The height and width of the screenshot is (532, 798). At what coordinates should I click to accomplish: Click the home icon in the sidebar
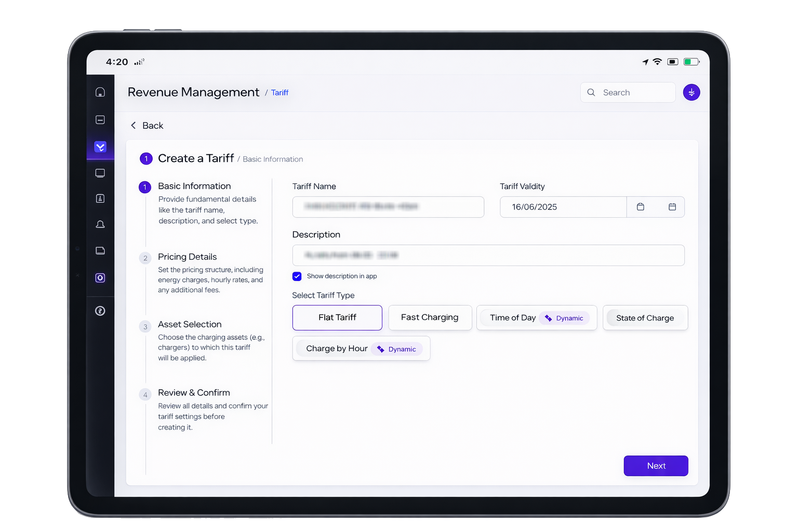pyautogui.click(x=100, y=92)
